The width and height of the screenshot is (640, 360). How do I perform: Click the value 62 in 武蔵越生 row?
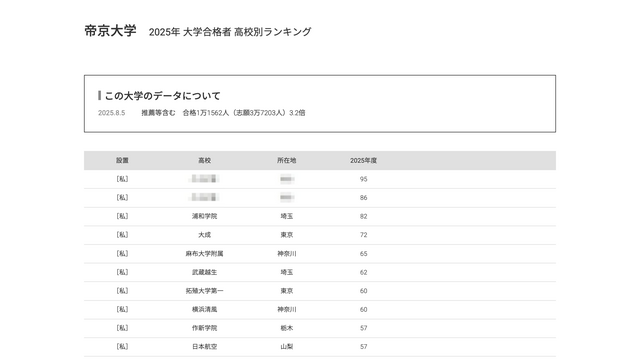[x=363, y=272]
